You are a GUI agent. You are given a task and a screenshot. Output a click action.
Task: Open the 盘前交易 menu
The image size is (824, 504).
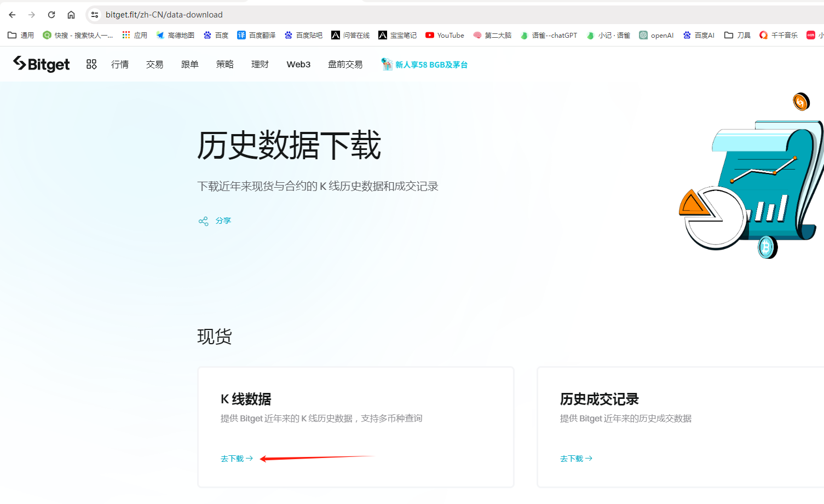click(x=345, y=64)
